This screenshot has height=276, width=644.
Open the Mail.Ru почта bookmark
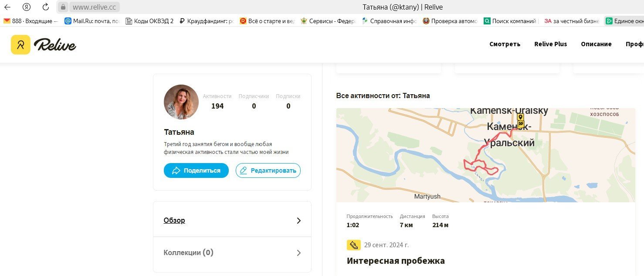pos(92,20)
